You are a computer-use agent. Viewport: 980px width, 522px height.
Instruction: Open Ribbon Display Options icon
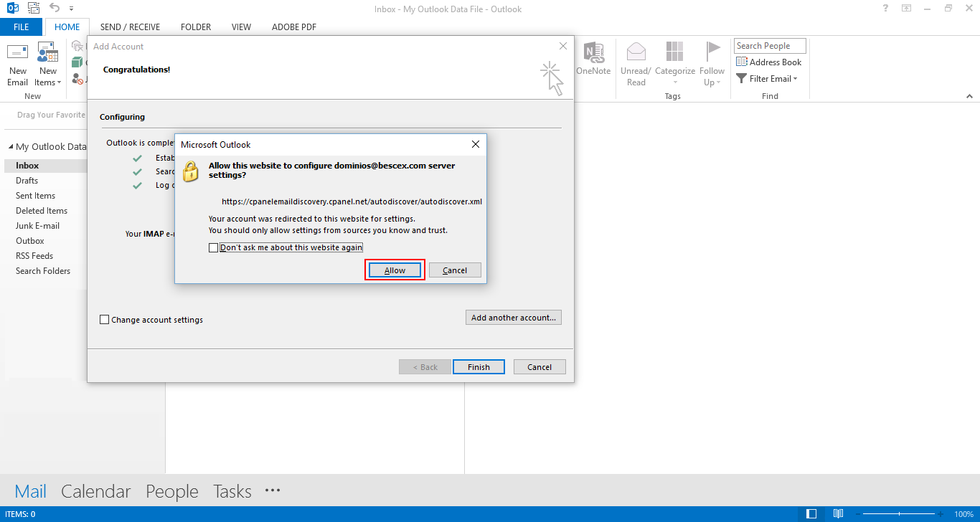click(907, 9)
